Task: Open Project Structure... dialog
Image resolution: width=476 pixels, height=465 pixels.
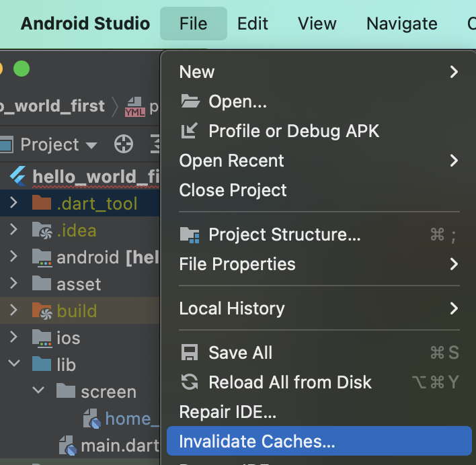Action: pos(319,235)
